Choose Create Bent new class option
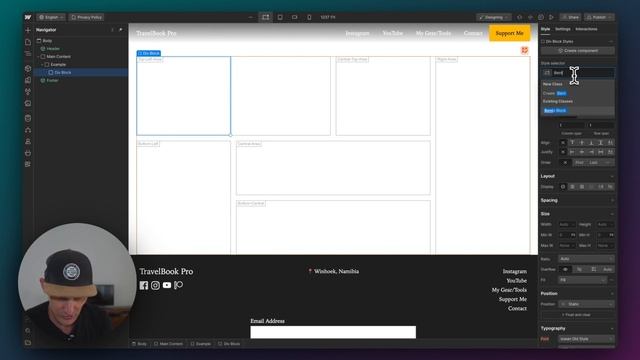Viewport: 640px width, 360px height. pos(577,93)
